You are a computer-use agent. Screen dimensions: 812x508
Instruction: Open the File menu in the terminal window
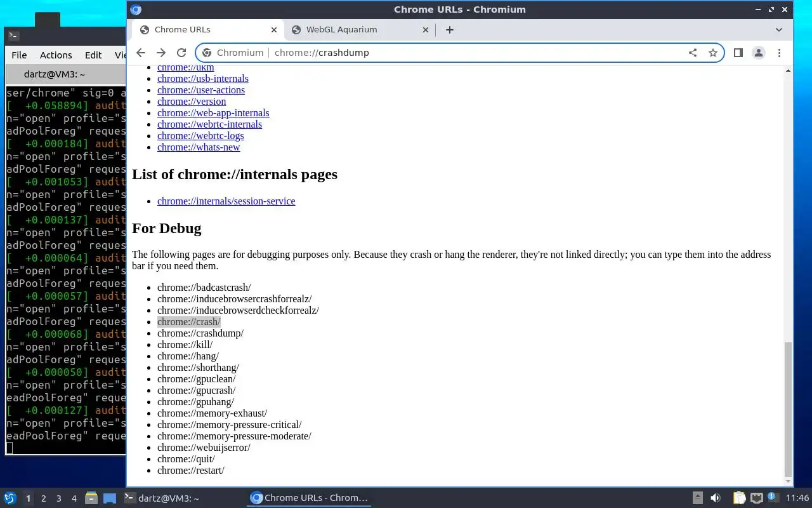click(x=19, y=55)
